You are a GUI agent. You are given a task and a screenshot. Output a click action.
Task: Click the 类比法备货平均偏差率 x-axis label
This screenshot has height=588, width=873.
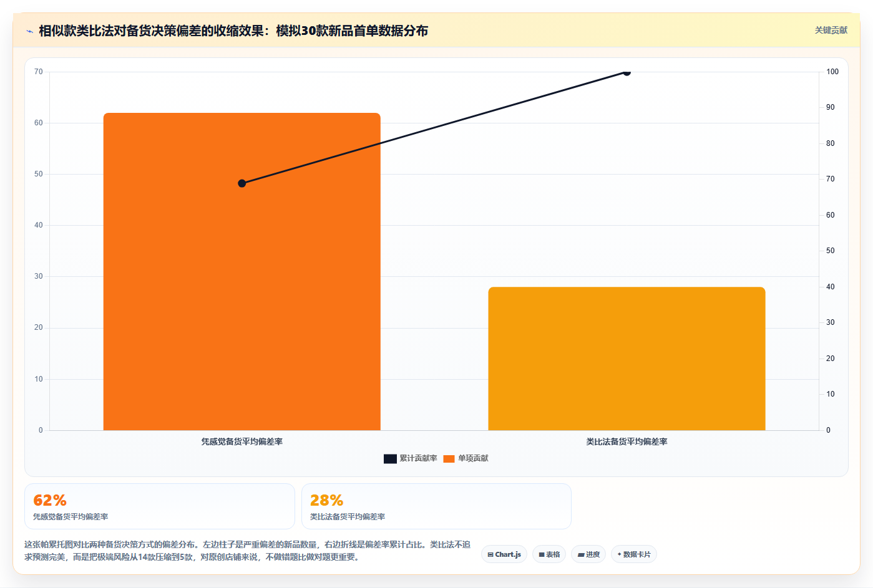pyautogui.click(x=627, y=441)
